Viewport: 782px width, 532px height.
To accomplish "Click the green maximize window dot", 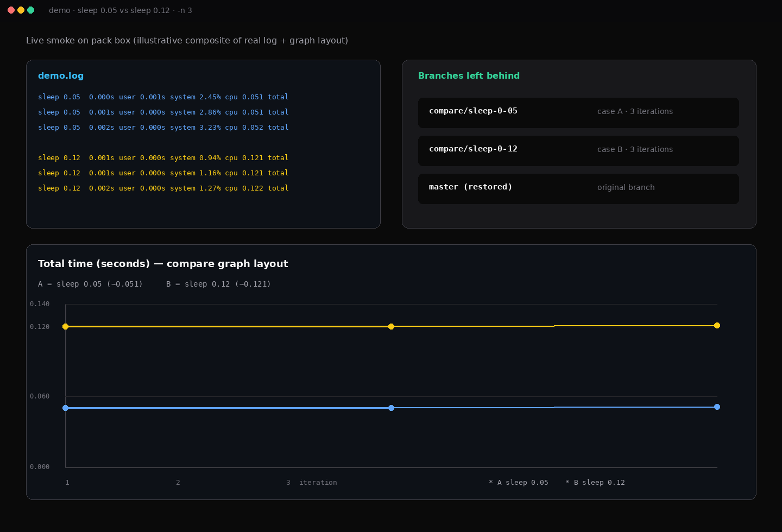I will coord(31,10).
